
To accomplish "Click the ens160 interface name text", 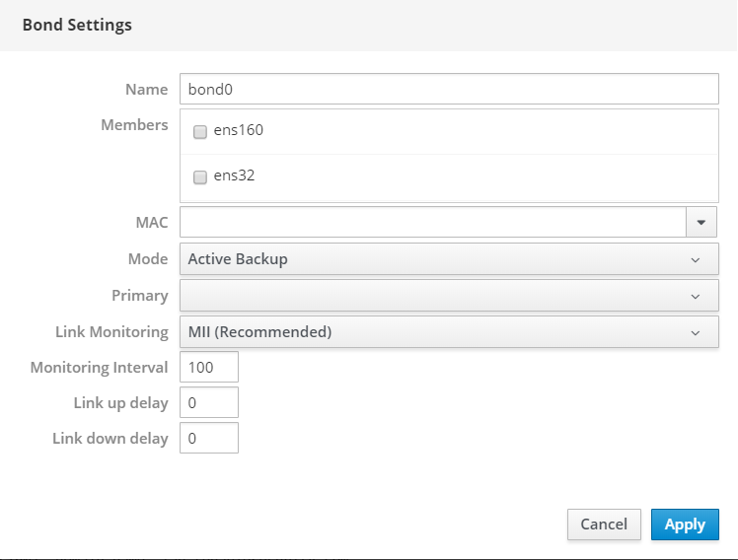I will 238,130.
